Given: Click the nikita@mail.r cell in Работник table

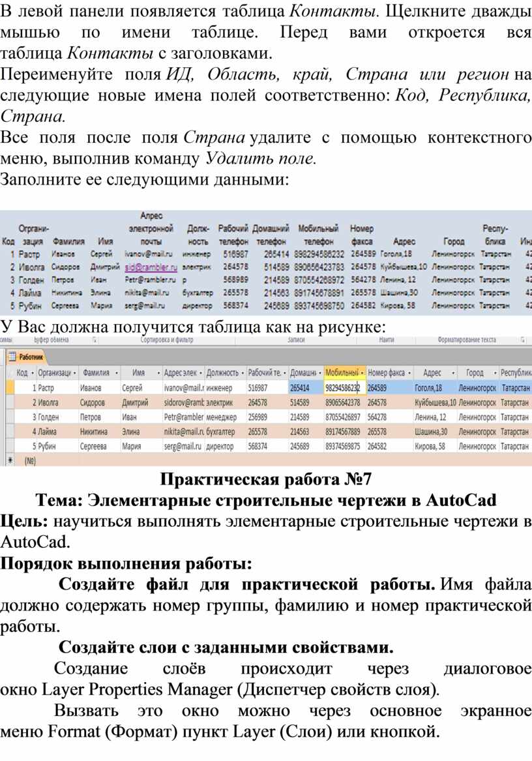Looking at the screenshot, I should (x=184, y=432).
